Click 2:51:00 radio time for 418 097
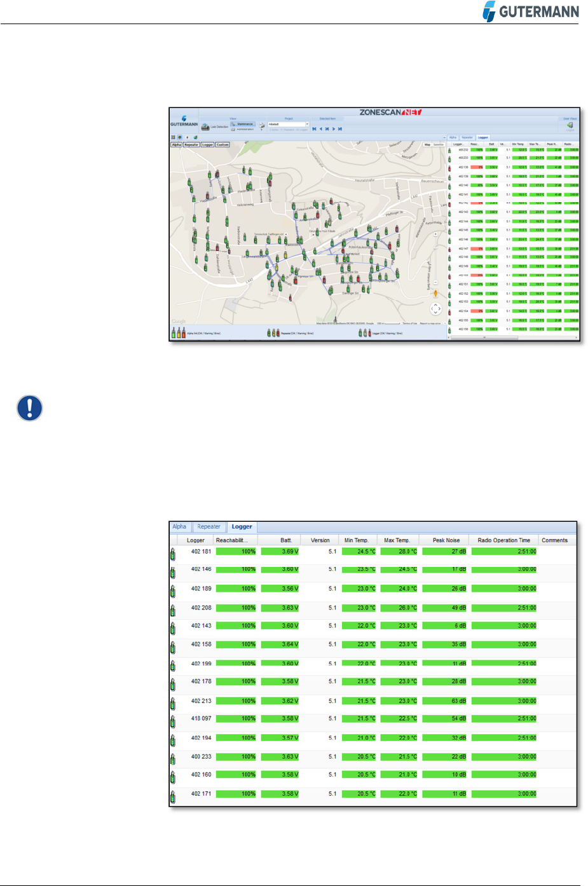 pyautogui.click(x=504, y=719)
